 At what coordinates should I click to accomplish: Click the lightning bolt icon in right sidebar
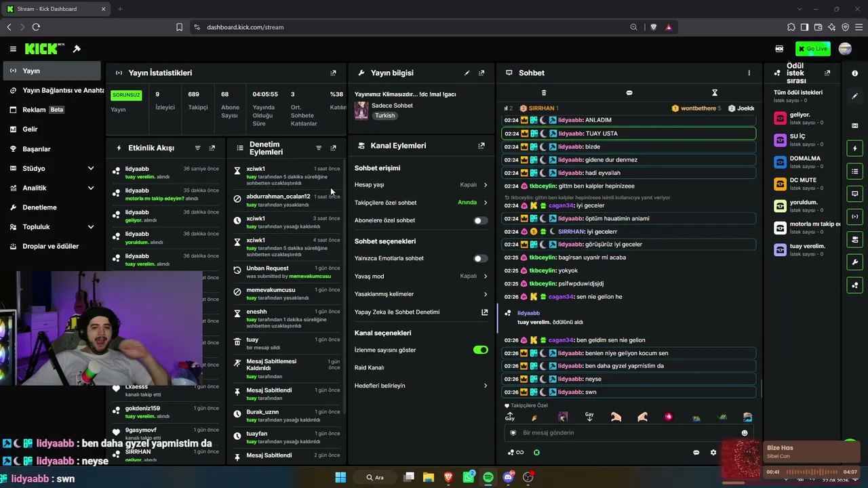pyautogui.click(x=855, y=148)
